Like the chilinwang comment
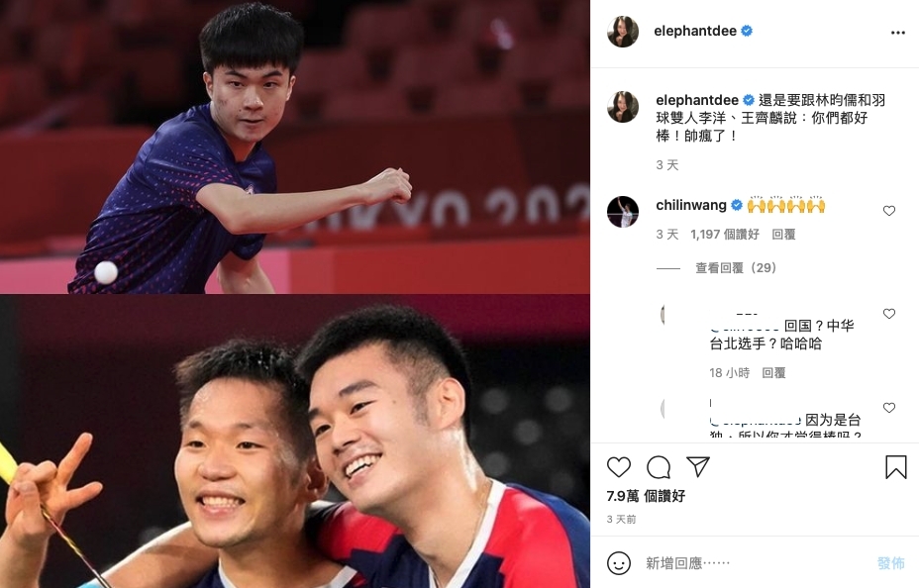 tap(889, 211)
